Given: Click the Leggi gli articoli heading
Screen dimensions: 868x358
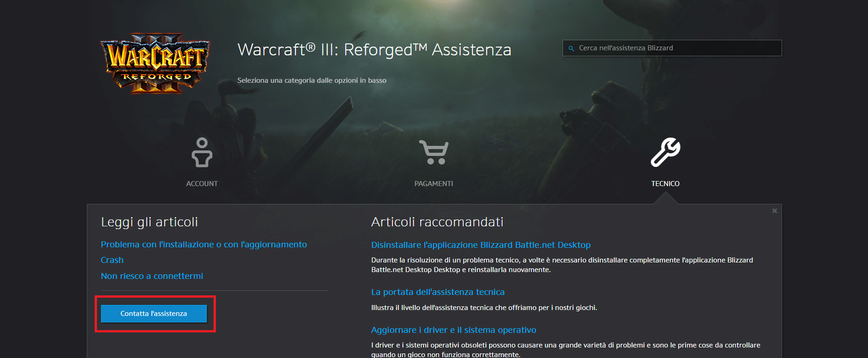Looking at the screenshot, I should pyautogui.click(x=149, y=222).
